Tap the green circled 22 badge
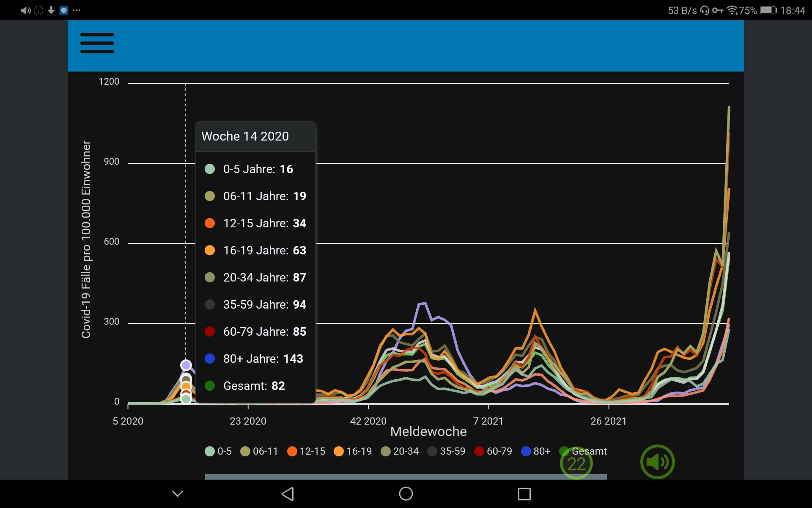The height and width of the screenshot is (508, 812). tap(576, 464)
